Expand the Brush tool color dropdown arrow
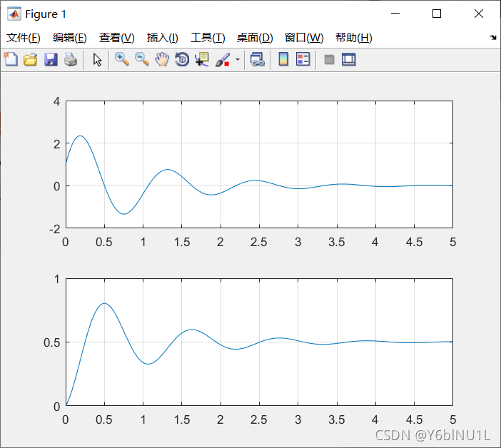Viewport: 501px width, 448px height. [x=238, y=59]
